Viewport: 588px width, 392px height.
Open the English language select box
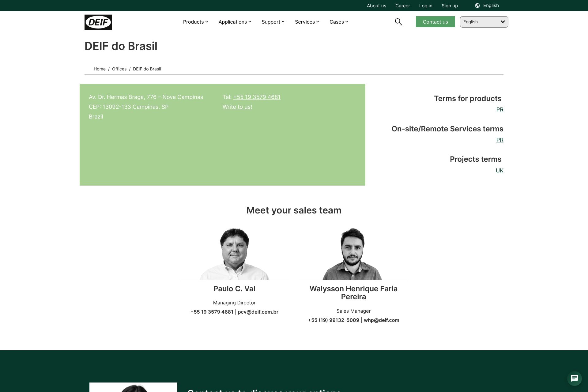point(484,22)
